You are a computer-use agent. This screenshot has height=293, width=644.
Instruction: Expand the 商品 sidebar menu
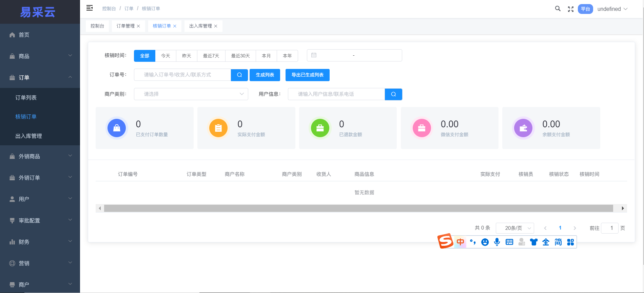click(40, 56)
